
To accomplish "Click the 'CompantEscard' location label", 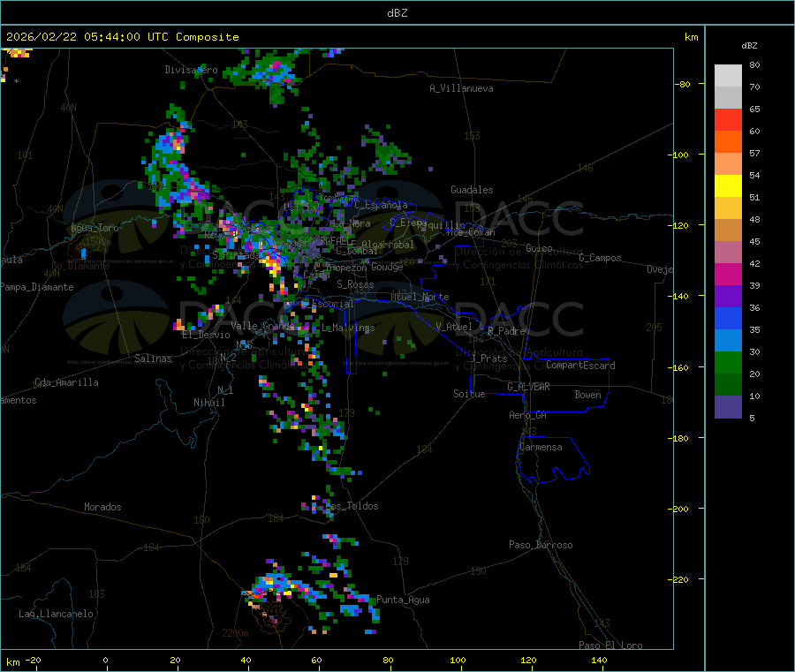I will 581,366.
